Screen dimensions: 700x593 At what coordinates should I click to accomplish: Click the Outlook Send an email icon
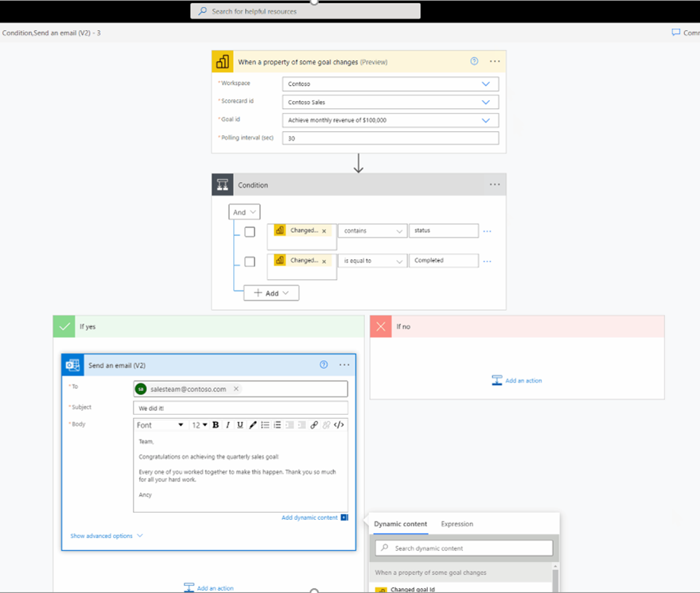(72, 365)
